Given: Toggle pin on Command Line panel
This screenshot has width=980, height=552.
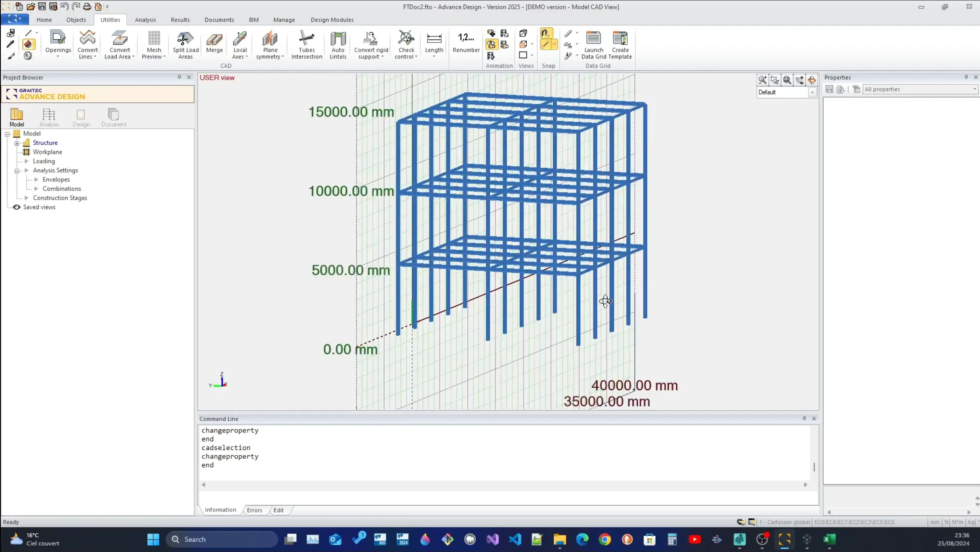Looking at the screenshot, I should point(804,418).
